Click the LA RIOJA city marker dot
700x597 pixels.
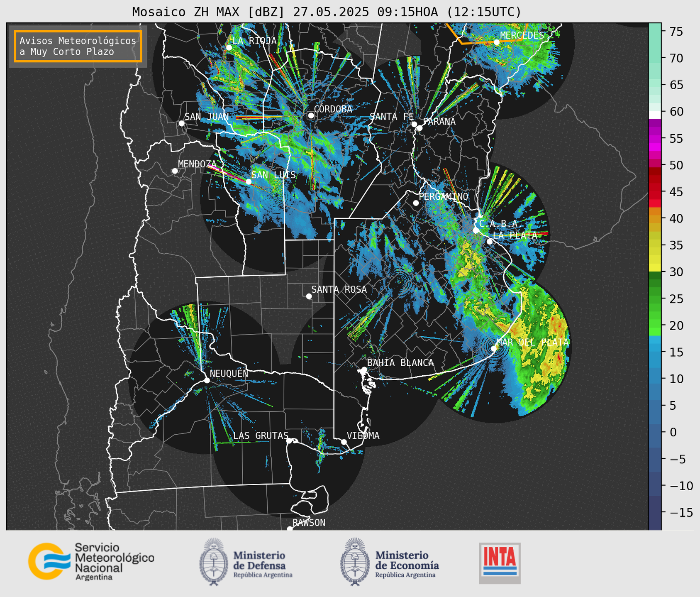point(229,48)
